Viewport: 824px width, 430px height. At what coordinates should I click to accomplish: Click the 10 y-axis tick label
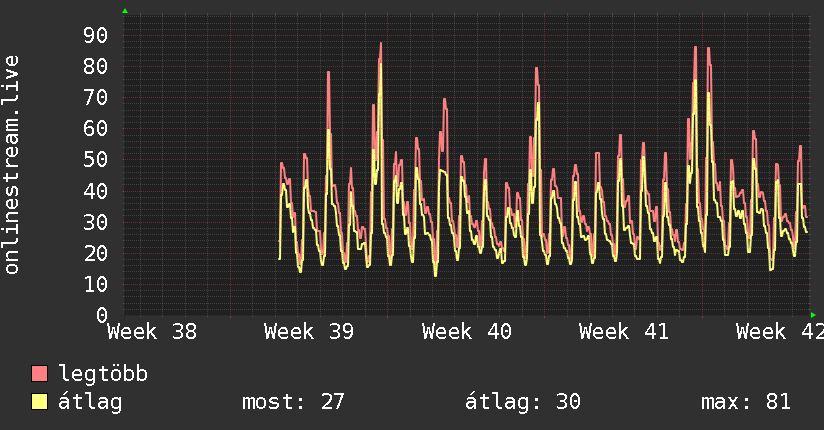click(96, 284)
